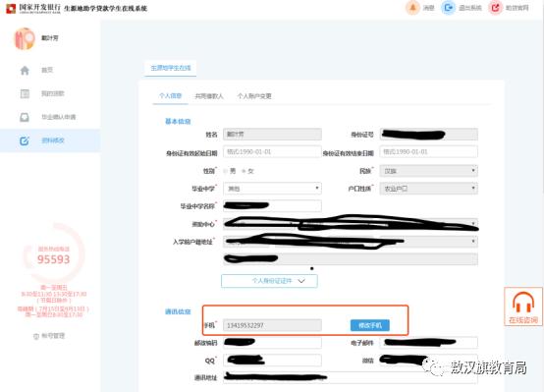Open the 民族 dropdown
The image size is (544, 392).
click(x=428, y=171)
